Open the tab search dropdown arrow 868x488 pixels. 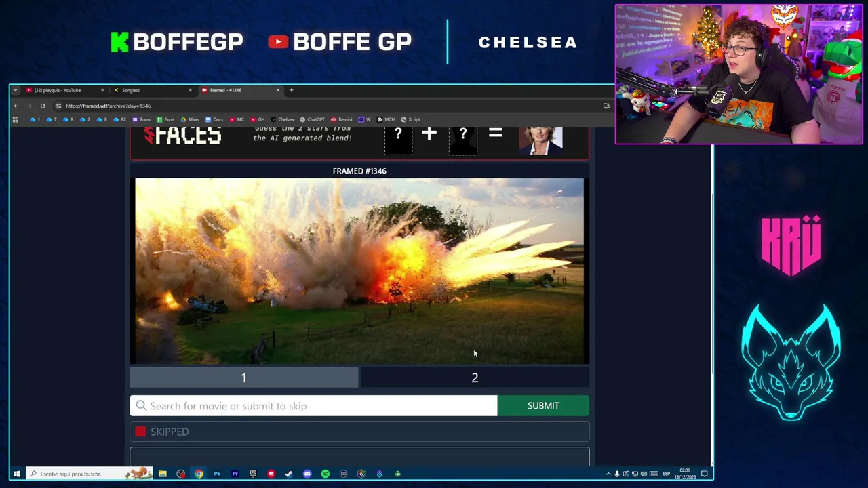[15, 90]
